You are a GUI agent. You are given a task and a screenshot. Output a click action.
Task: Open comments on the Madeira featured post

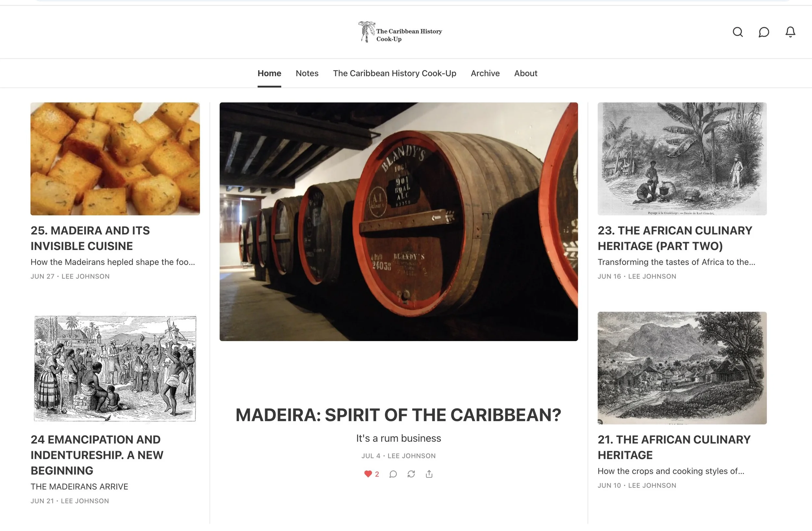point(393,474)
